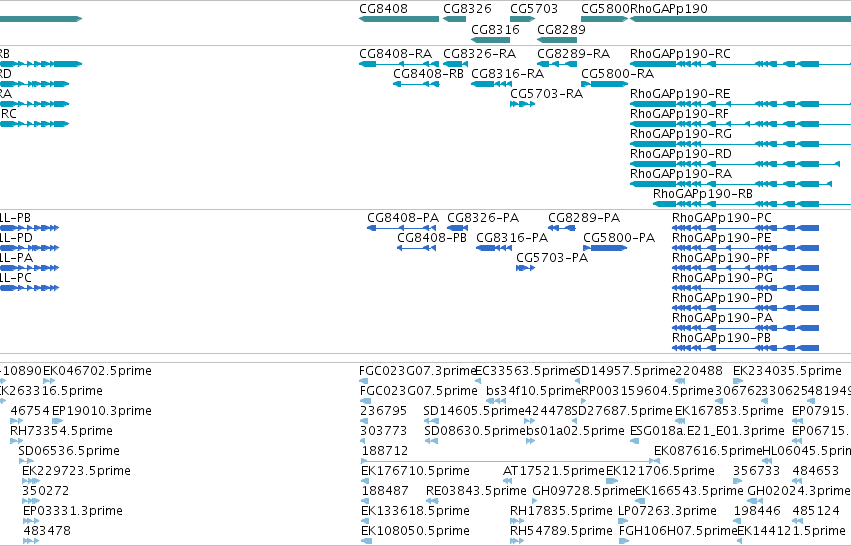
Task: Open EST label EK176710.5prime
Action: tap(415, 472)
